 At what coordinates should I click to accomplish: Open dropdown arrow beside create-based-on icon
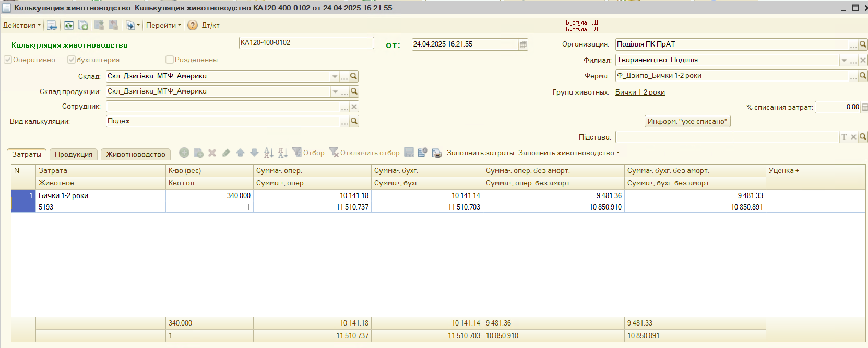(138, 25)
